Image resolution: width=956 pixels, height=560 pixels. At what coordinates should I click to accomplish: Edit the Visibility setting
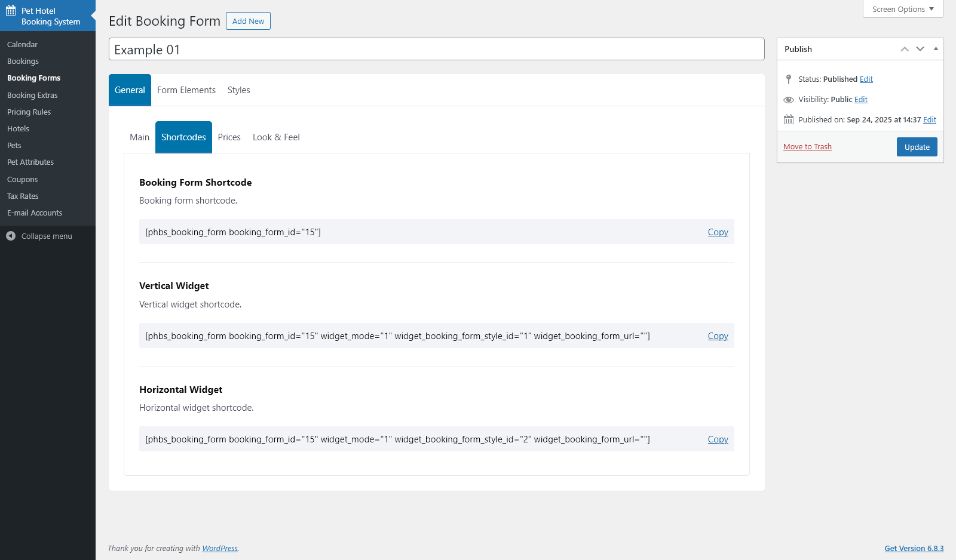coord(860,100)
